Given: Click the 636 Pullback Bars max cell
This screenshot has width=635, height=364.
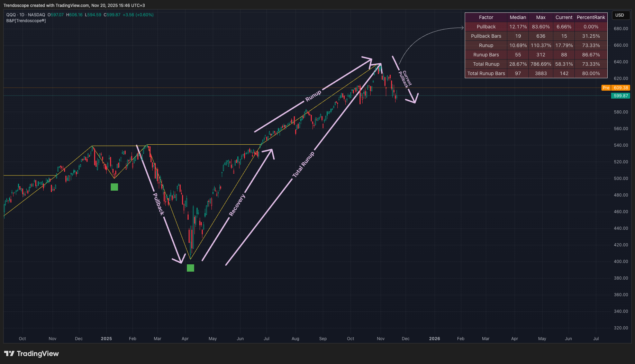Looking at the screenshot, I should [x=541, y=36].
